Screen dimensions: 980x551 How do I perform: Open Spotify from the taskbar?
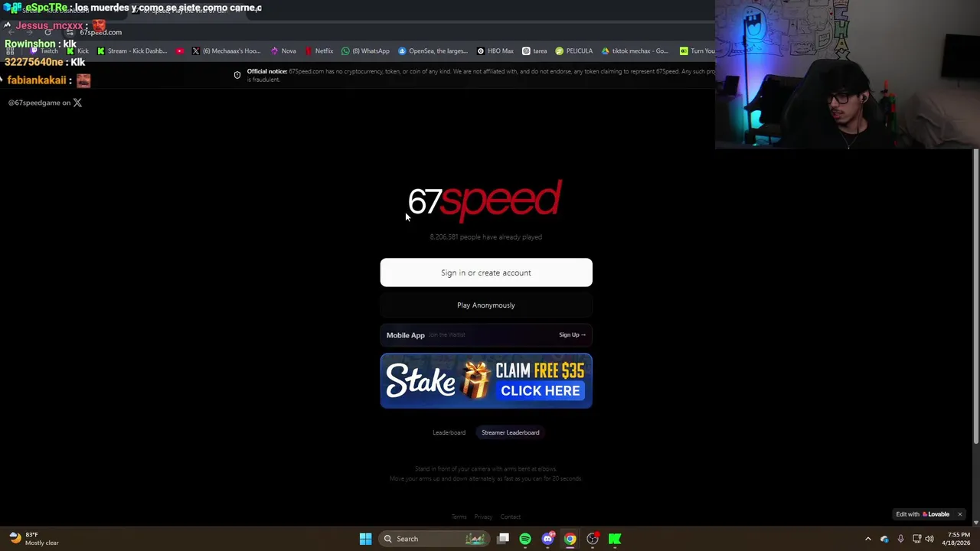(525, 539)
